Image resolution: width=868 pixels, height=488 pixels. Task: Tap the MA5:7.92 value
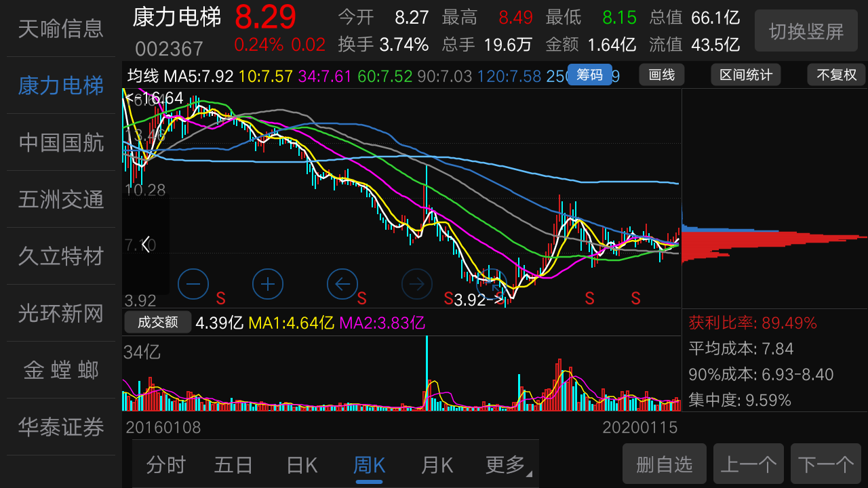(199, 76)
